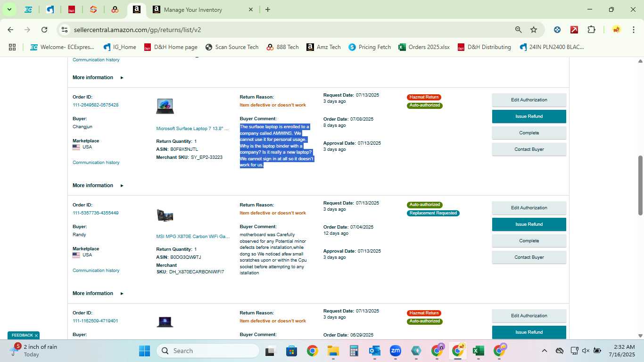Open the 888 Tech bookmark
The width and height of the screenshot is (644, 362).
point(282,47)
